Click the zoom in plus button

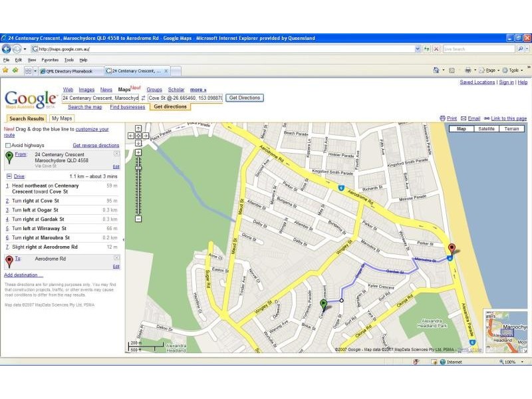138,152
